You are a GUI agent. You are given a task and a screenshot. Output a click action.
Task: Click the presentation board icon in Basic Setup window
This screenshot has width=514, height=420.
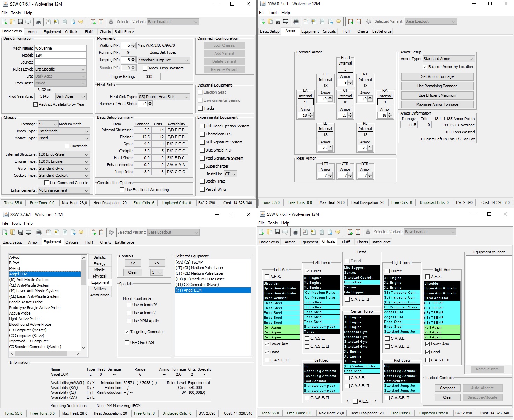[x=28, y=22]
